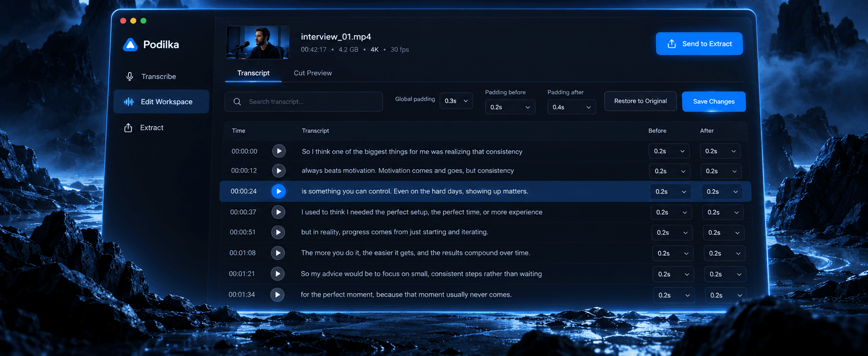Click the line "always beats motivation"
Image resolution: width=868 pixels, height=356 pixels.
(408, 170)
